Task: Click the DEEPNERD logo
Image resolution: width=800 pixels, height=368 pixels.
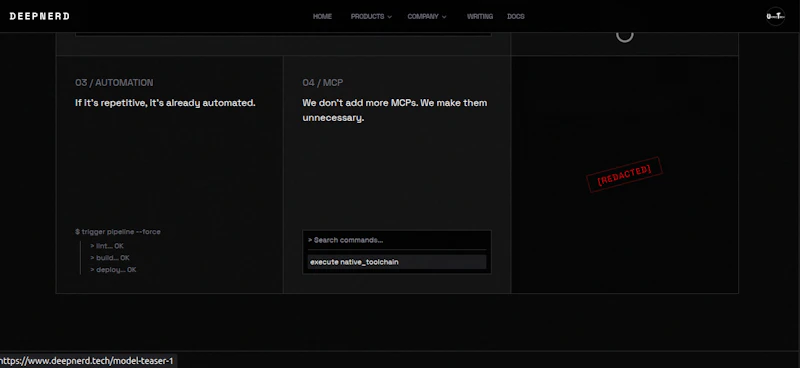Action: (x=39, y=16)
